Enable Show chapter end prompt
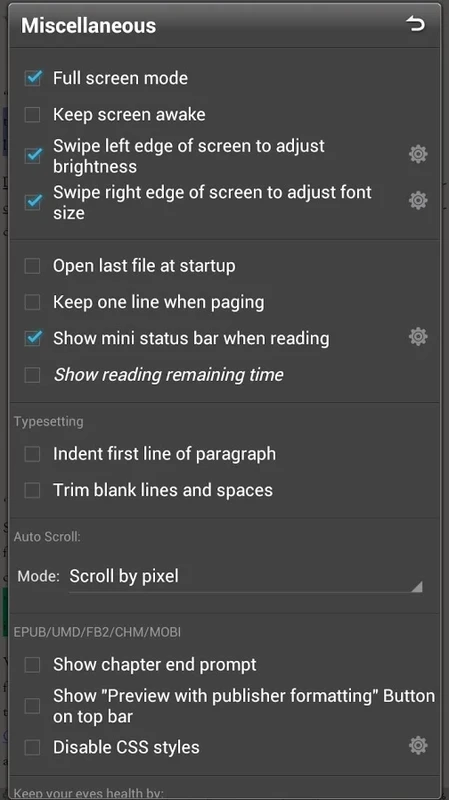The image size is (449, 800). (33, 665)
